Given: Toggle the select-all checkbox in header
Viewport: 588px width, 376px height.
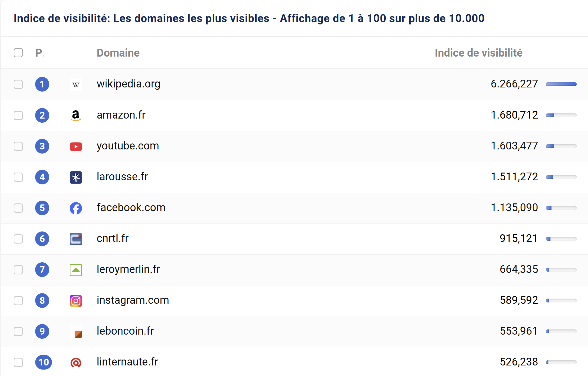Looking at the screenshot, I should (x=18, y=53).
